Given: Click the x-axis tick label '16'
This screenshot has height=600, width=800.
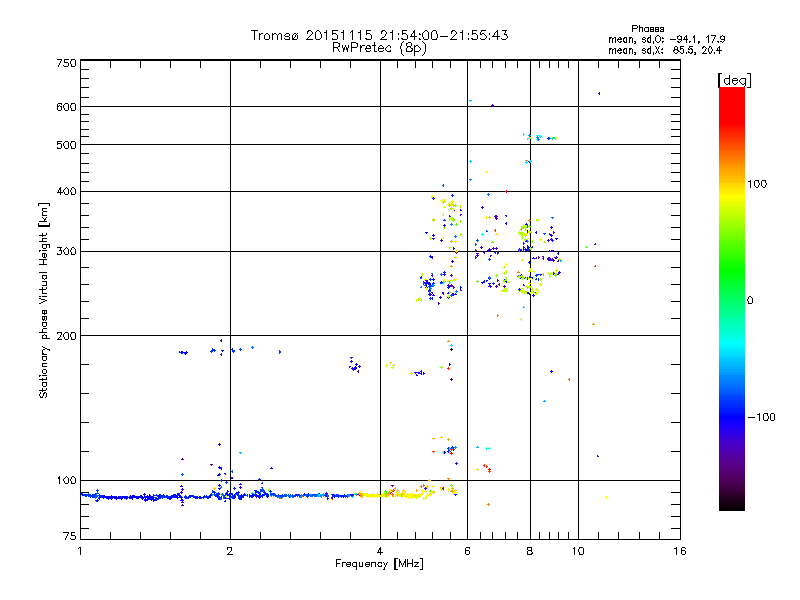Looking at the screenshot, I should click(680, 551).
